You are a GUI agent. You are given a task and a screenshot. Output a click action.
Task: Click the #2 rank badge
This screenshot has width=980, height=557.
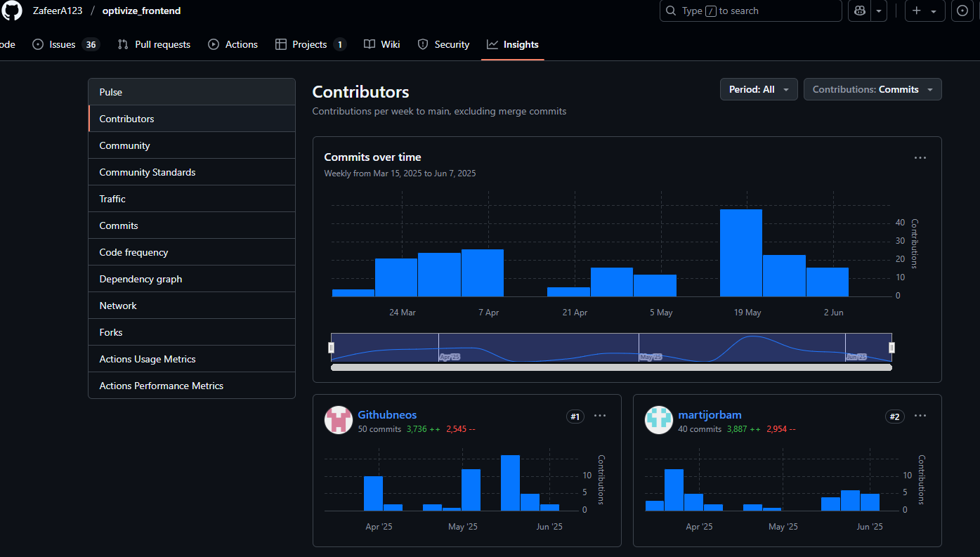click(894, 417)
